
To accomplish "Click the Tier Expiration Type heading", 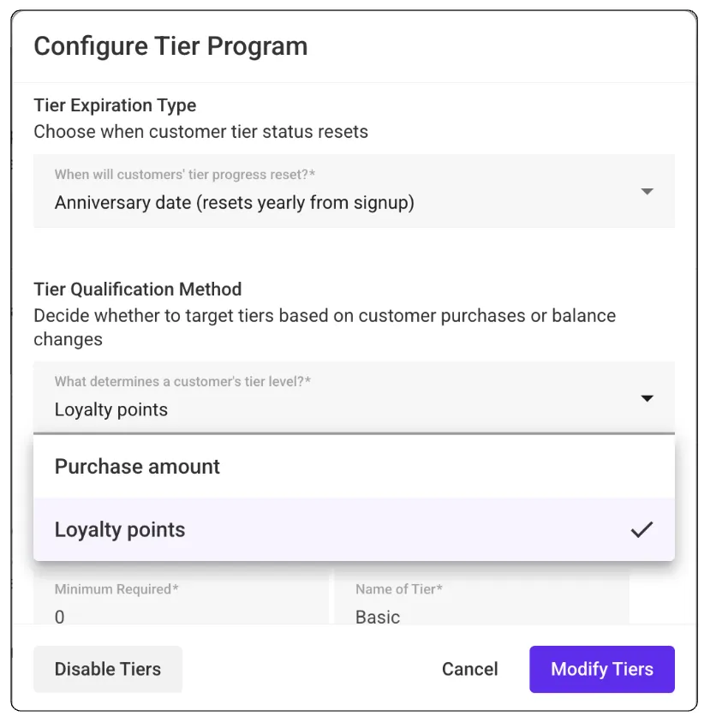I will (x=115, y=105).
